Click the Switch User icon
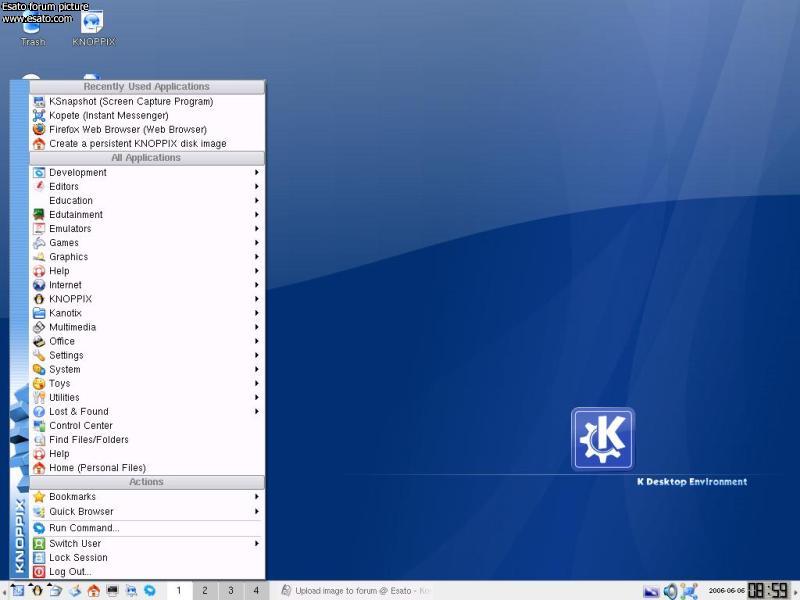This screenshot has height=600, width=800. pyautogui.click(x=39, y=543)
